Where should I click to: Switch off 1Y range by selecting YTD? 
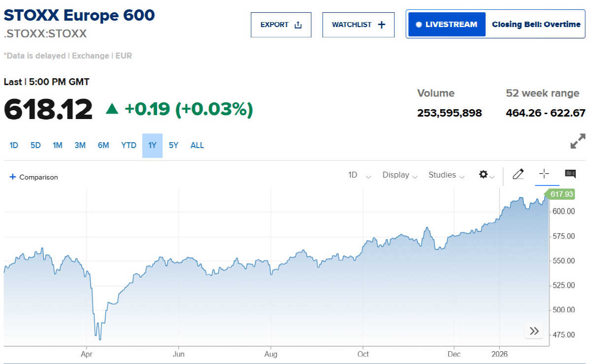point(129,145)
